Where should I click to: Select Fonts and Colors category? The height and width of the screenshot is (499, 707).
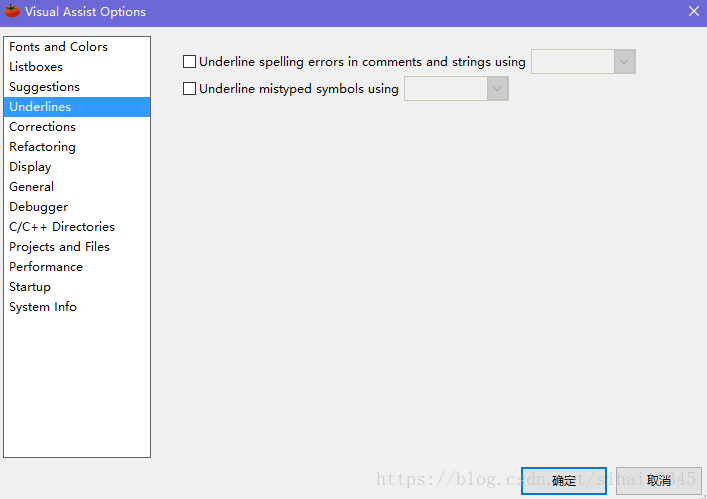click(77, 47)
